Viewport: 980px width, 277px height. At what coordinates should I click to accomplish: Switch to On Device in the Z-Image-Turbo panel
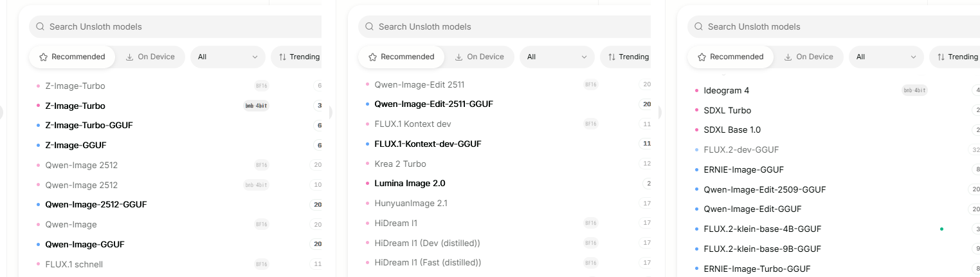[x=150, y=57]
